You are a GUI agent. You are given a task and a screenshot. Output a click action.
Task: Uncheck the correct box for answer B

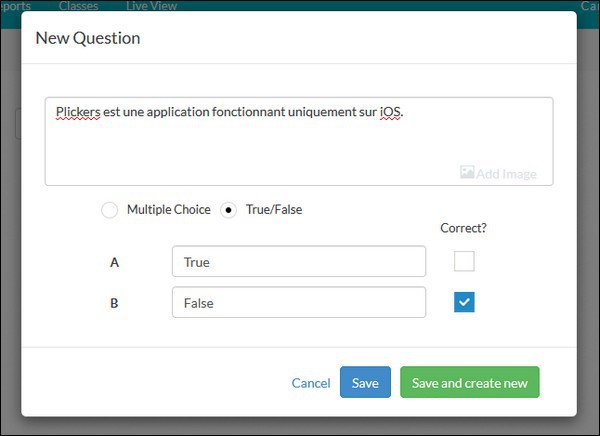click(464, 302)
